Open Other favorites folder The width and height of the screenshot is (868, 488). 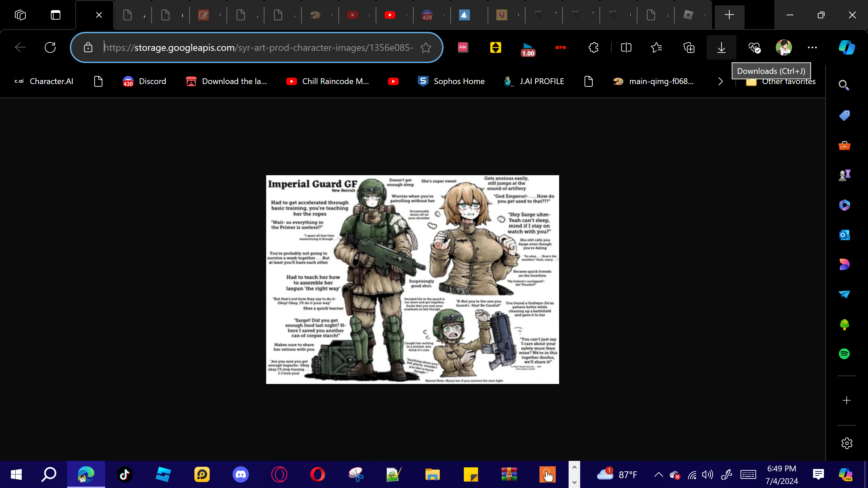click(781, 81)
